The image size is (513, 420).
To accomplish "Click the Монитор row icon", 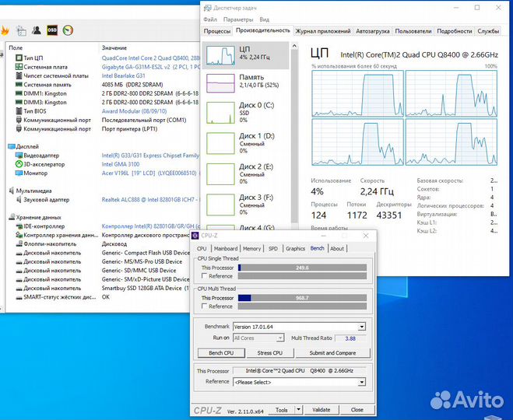I will click(19, 173).
